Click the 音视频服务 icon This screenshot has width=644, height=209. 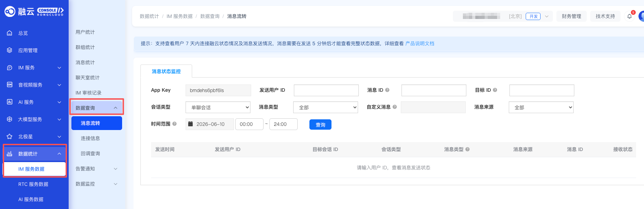pyautogui.click(x=10, y=85)
